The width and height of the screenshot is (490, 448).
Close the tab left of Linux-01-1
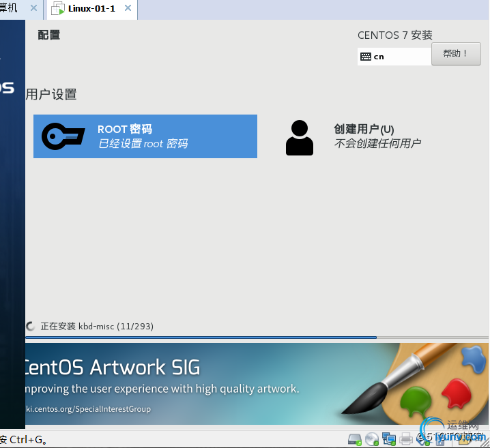pyautogui.click(x=33, y=8)
